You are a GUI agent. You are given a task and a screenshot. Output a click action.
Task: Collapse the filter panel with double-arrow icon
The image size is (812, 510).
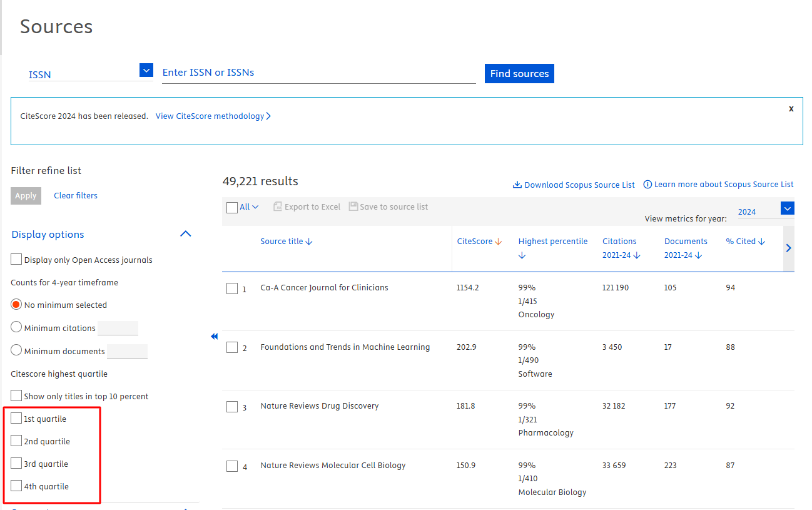(x=214, y=337)
